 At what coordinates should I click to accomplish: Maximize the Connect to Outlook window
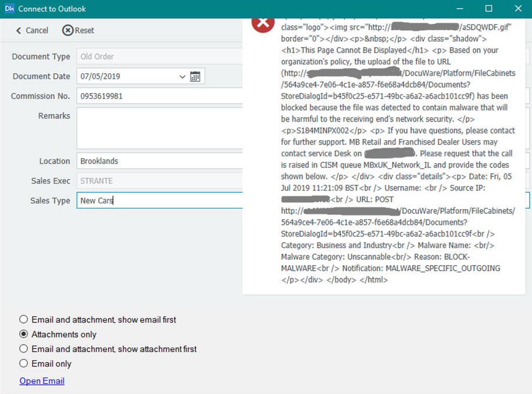[488, 9]
